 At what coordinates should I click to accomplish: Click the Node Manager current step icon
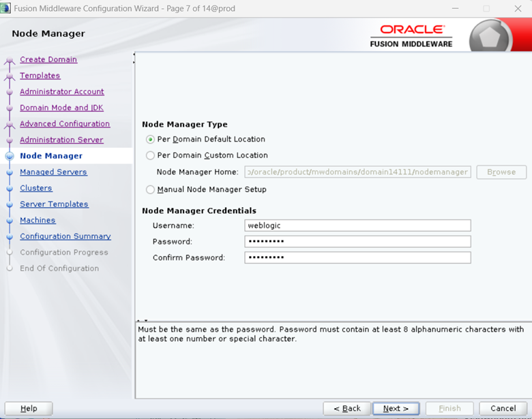point(10,156)
